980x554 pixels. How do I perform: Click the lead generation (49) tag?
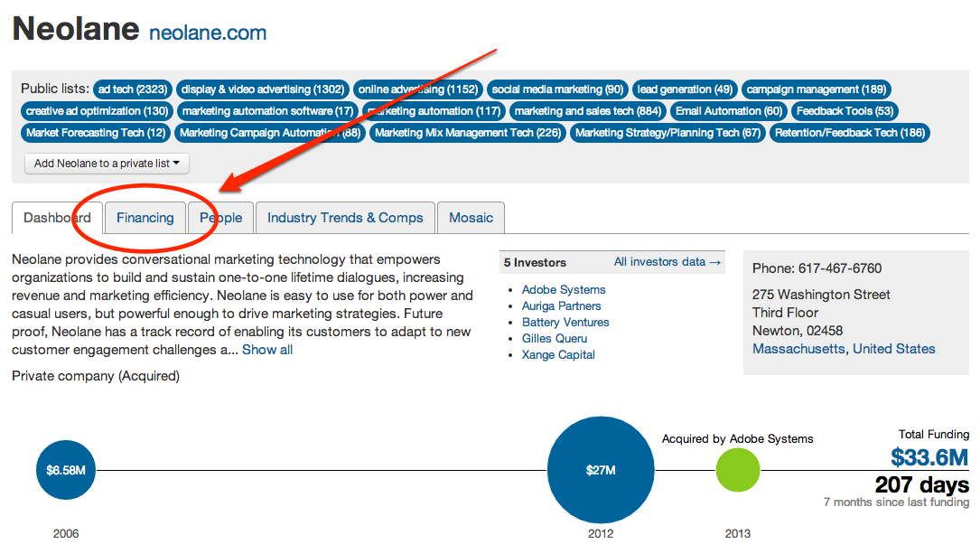pyautogui.click(x=685, y=89)
